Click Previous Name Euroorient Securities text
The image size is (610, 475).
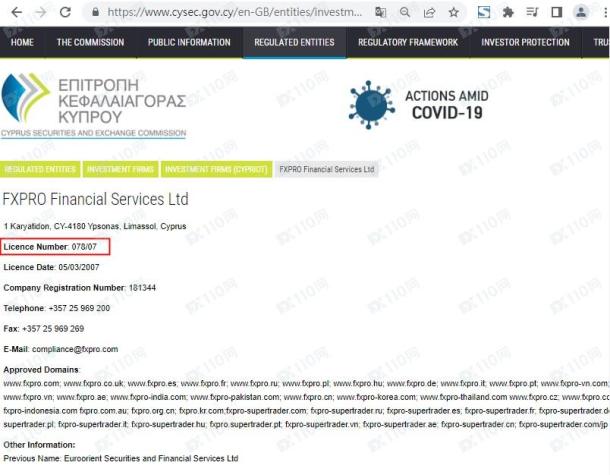pos(121,459)
